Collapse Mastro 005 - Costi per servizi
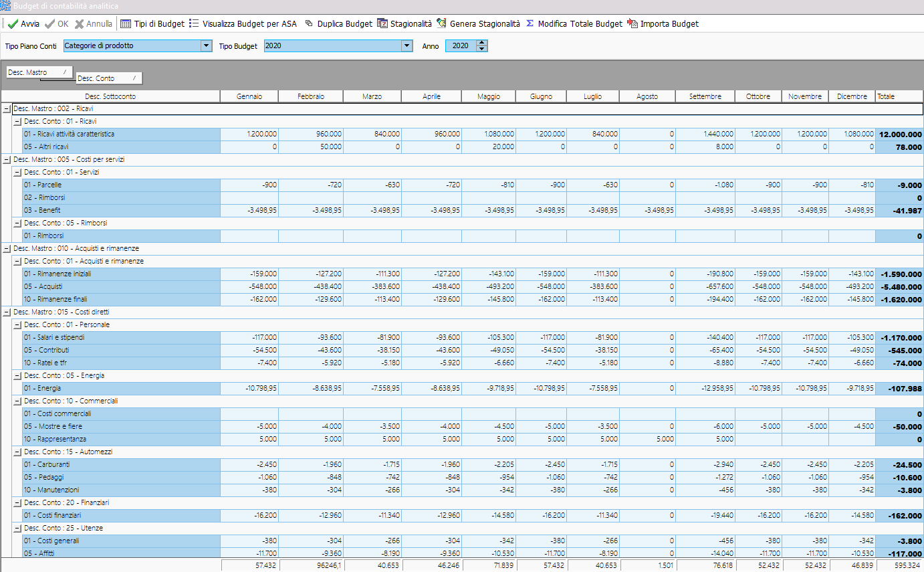Viewport: 924px width, 572px height. point(7,159)
